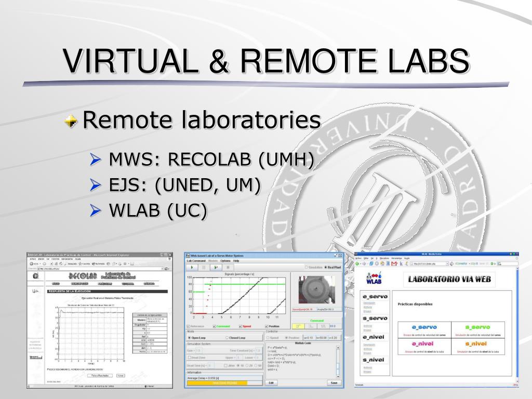The height and width of the screenshot is (399, 532).
Task: Open the blue e_servo practice in the table
Action: [x=424, y=327]
